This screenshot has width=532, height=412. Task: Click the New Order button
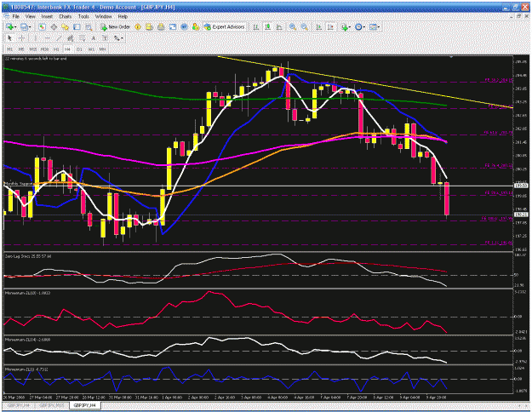(x=115, y=26)
